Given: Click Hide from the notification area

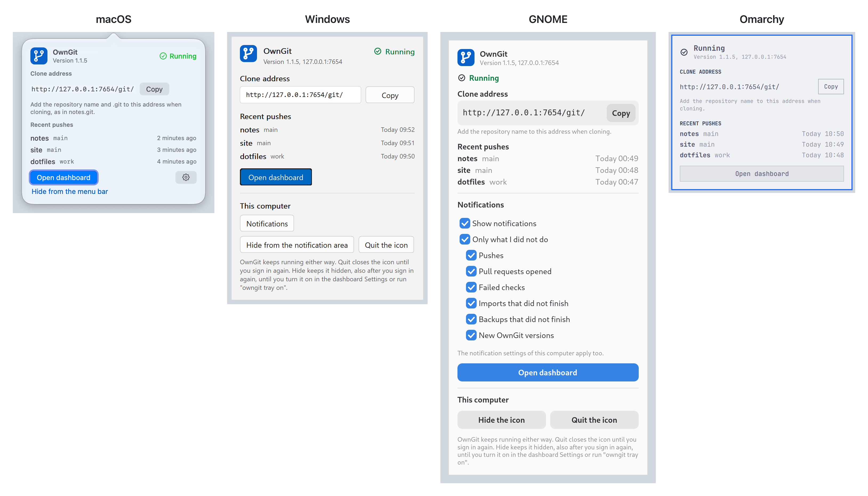Looking at the screenshot, I should (x=297, y=245).
